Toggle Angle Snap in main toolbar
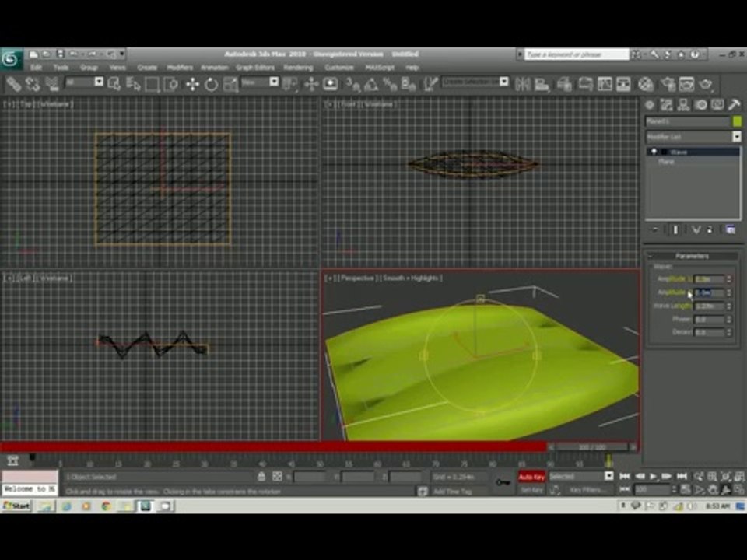This screenshot has height=560, width=747. (371, 85)
